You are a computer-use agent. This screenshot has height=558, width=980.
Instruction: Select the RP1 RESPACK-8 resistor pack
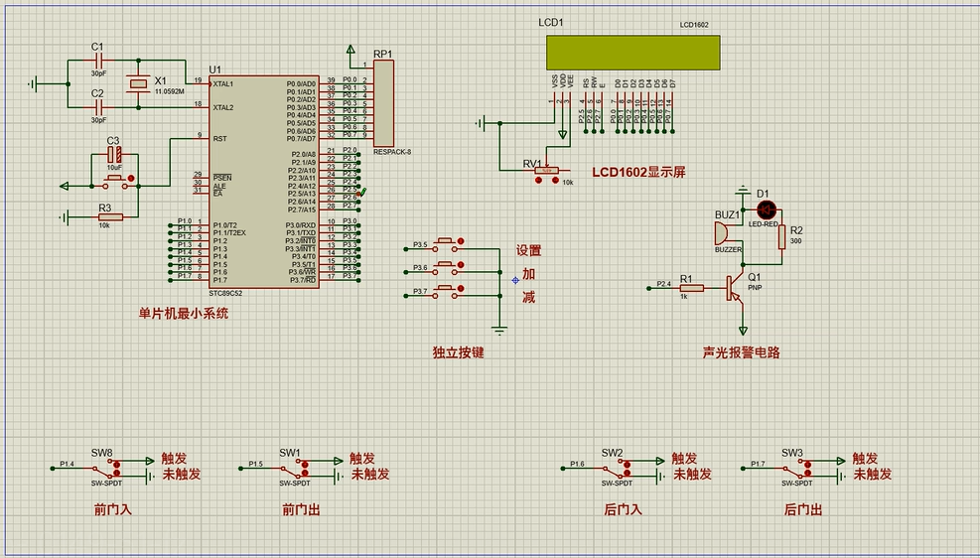pos(383,103)
